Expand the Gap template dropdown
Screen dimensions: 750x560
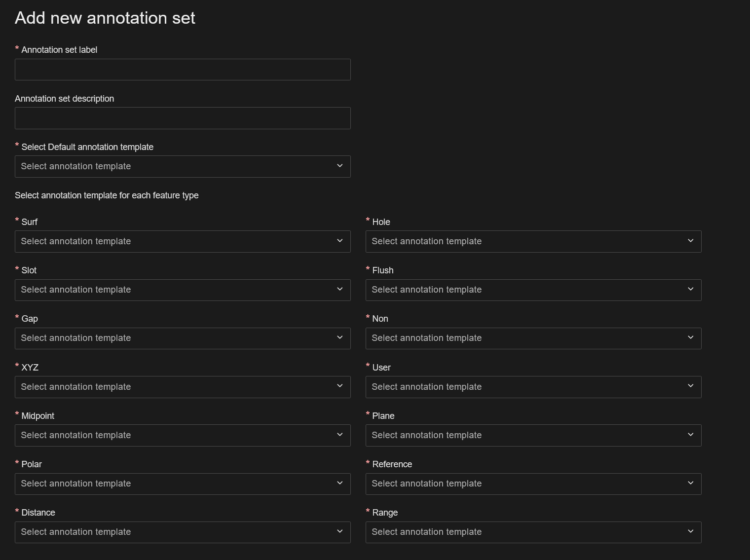[x=183, y=338]
